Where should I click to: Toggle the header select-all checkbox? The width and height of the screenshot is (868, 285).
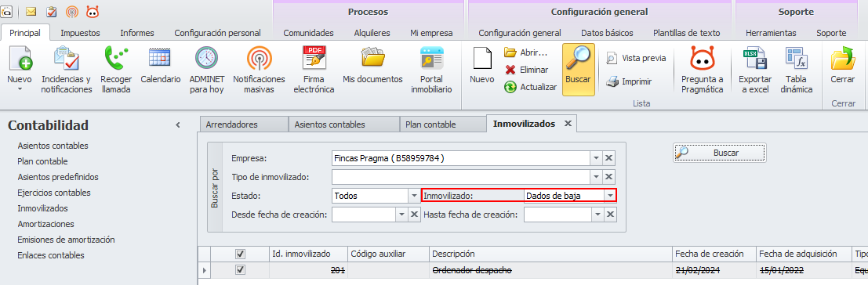tap(240, 254)
